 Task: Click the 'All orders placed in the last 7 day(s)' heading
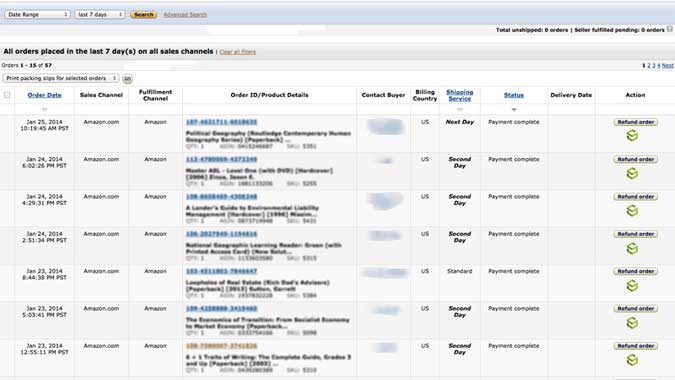[x=108, y=52]
